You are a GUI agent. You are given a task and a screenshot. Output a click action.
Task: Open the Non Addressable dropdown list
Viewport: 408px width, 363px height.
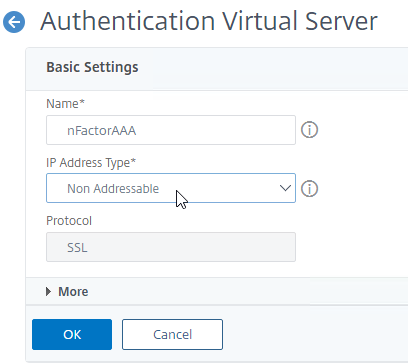[171, 188]
